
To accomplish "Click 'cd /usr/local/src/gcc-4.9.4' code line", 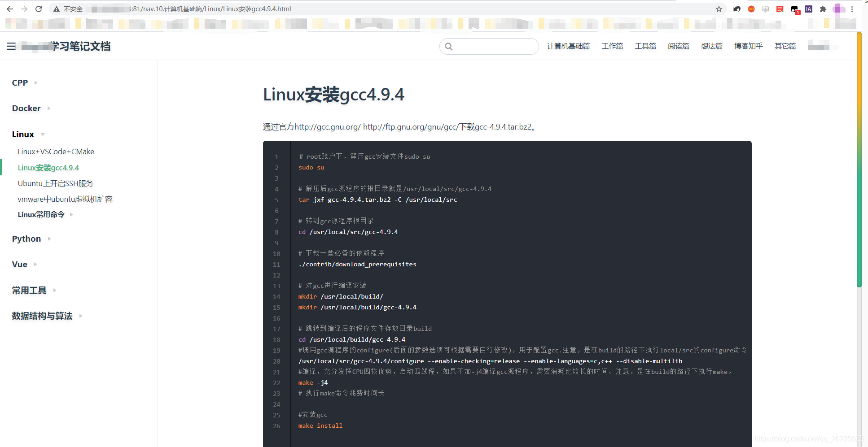I will coord(348,232).
